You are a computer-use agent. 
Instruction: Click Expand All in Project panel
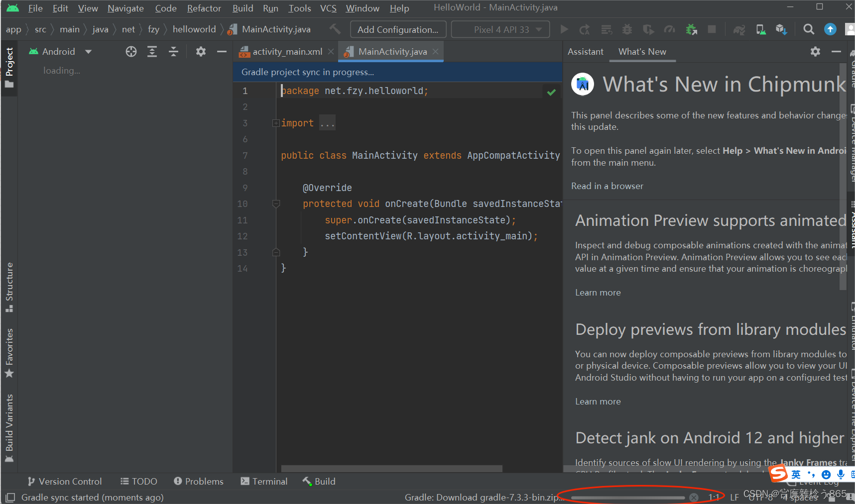[152, 51]
